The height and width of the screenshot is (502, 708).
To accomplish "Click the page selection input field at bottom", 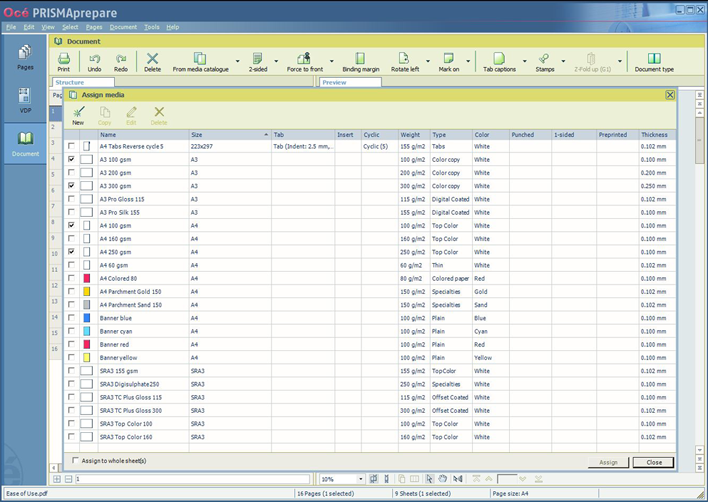I will click(x=192, y=479).
